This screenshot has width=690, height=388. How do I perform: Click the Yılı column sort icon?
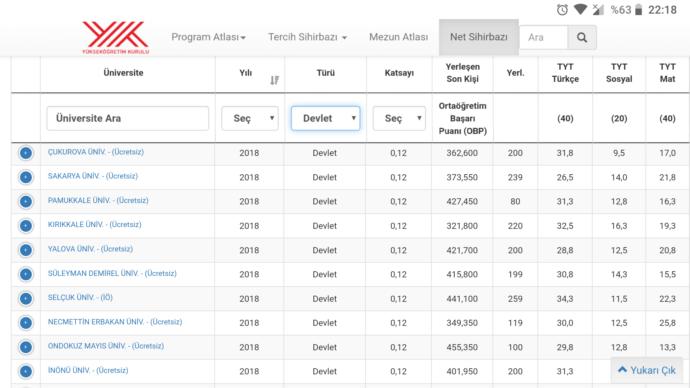click(x=275, y=80)
